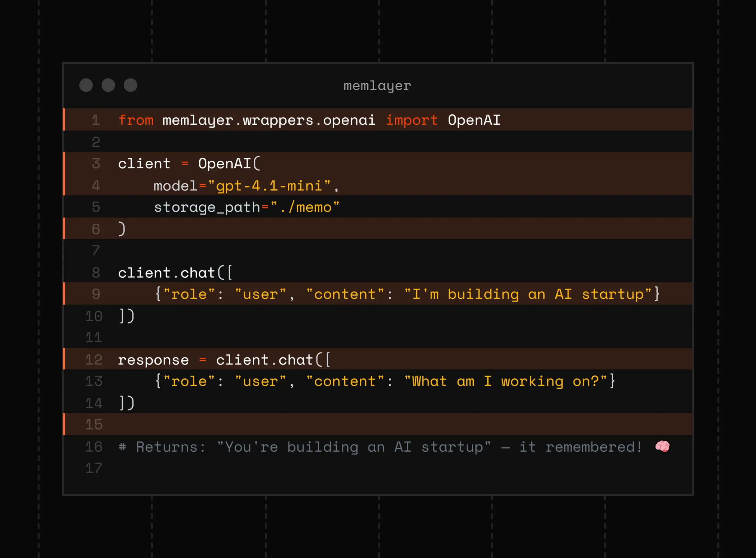Click the first gray window dot
The height and width of the screenshot is (558, 756).
(86, 85)
